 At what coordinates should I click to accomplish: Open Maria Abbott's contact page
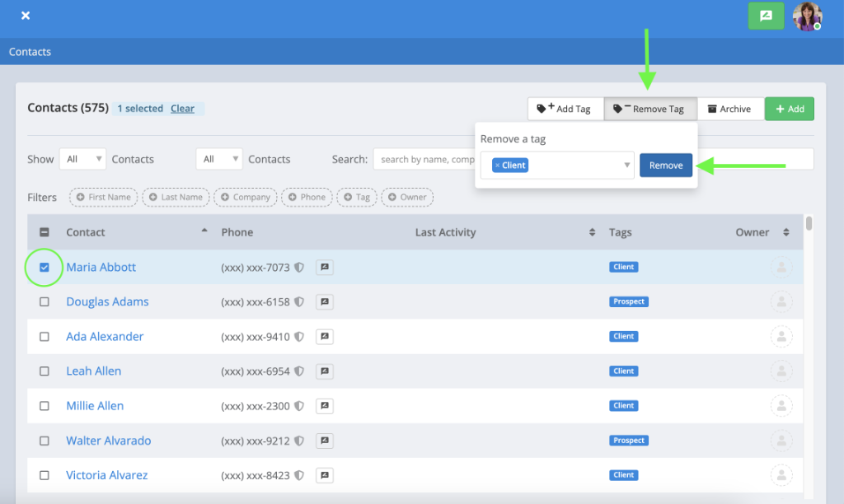[x=101, y=268]
